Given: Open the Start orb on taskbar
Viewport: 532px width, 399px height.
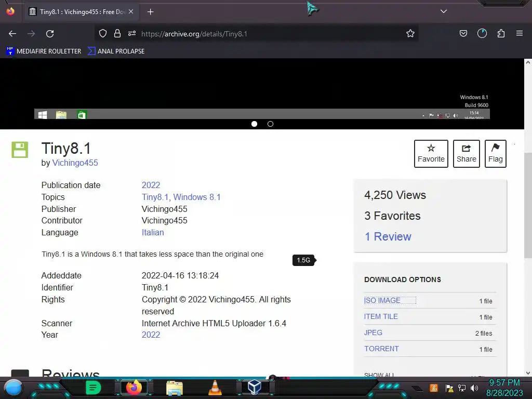Looking at the screenshot, I should (x=14, y=388).
